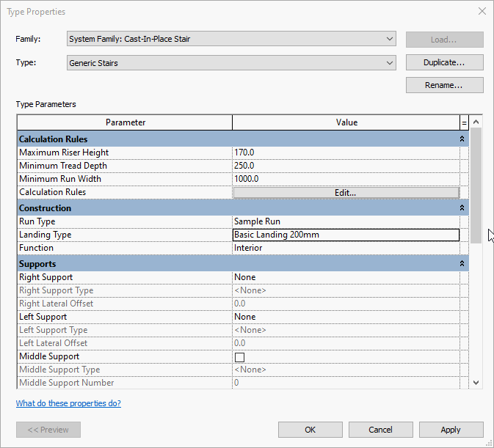
Task: Select the Function parameter label
Action: [x=36, y=248]
